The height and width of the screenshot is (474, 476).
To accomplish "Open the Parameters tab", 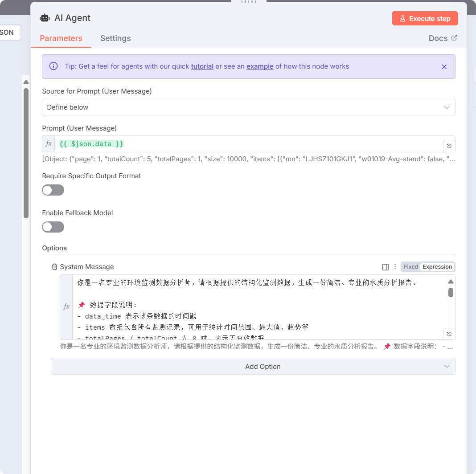I will coord(61,38).
